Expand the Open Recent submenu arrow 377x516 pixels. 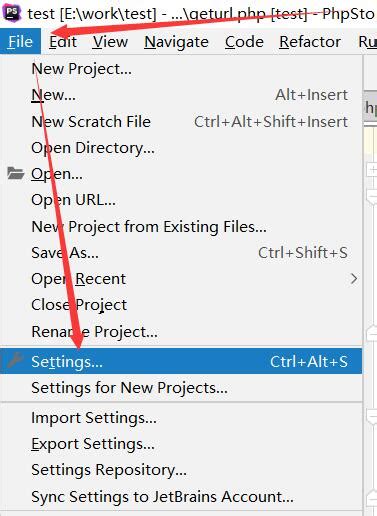pos(354,279)
